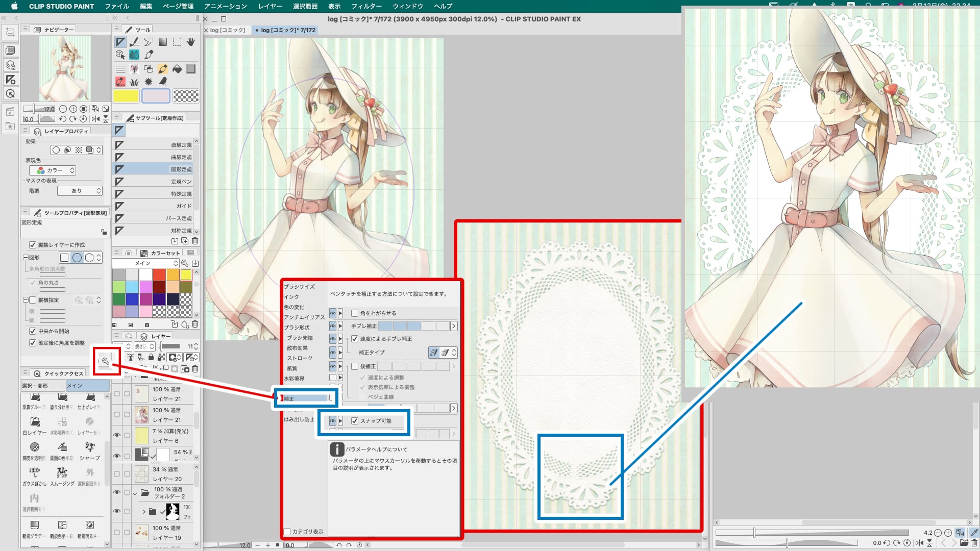
Task: Select the 3D object operation tool
Action: (120, 54)
